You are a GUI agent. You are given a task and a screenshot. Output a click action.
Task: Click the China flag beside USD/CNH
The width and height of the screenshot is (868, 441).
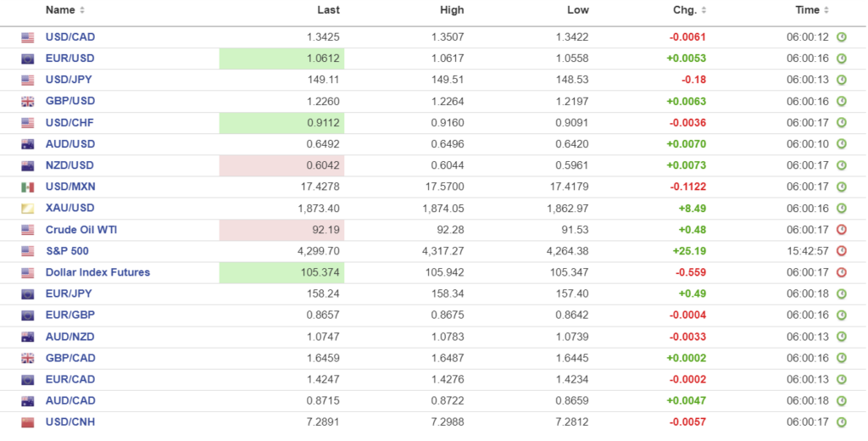click(x=28, y=422)
